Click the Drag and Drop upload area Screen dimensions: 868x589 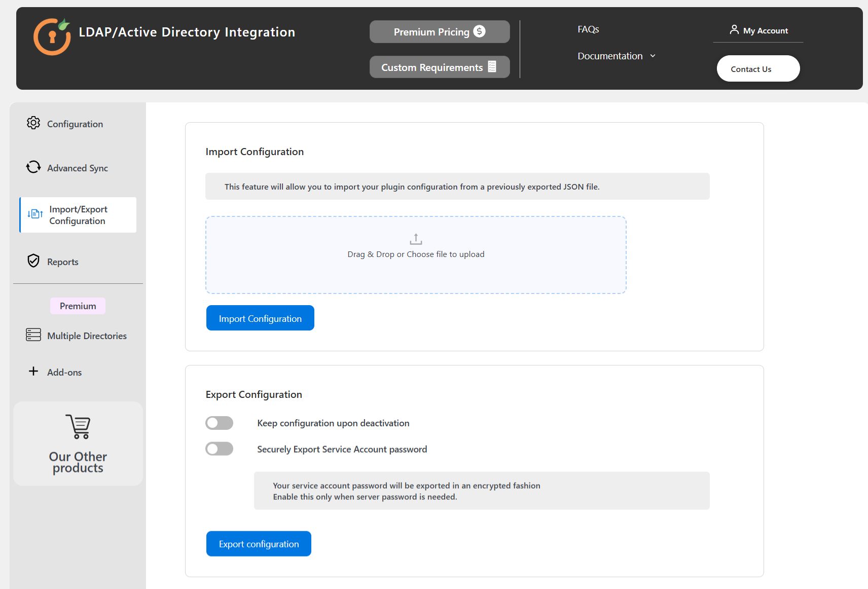pos(416,255)
